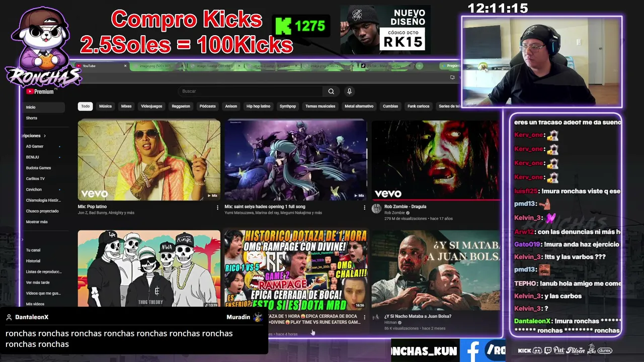Start voice search with the microphone icon

point(349,92)
